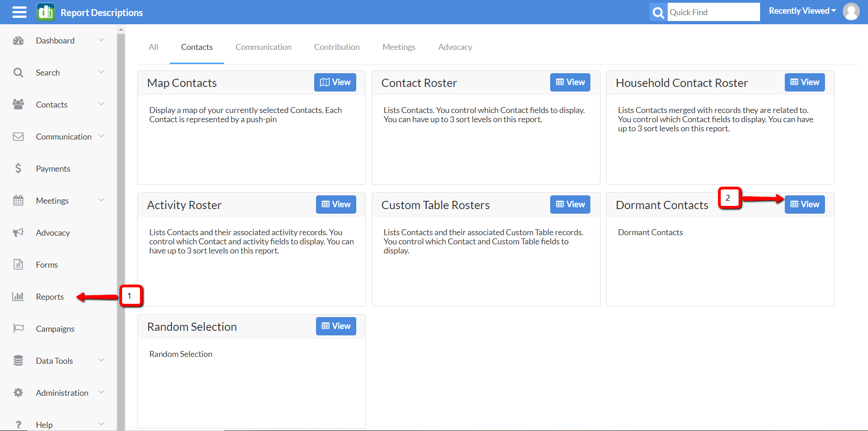This screenshot has height=431, width=868.
Task: Expand the Dashboard sidebar chevron
Action: coord(102,40)
